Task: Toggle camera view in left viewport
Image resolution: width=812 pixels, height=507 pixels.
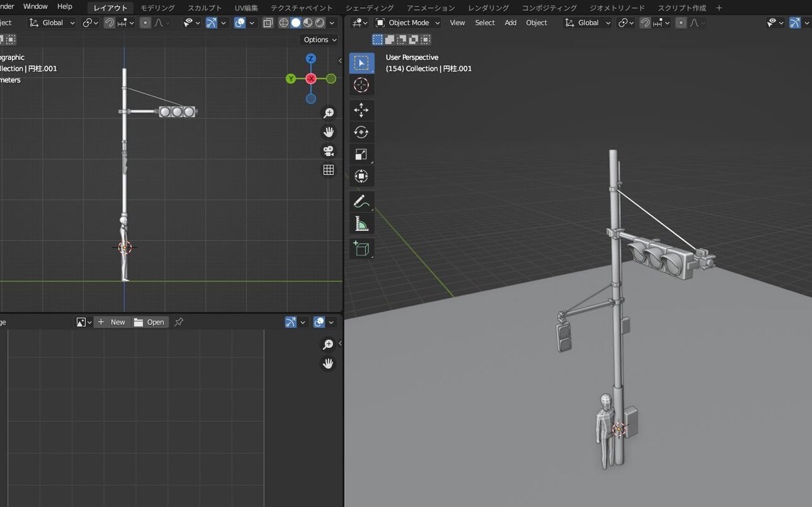Action: (x=328, y=151)
